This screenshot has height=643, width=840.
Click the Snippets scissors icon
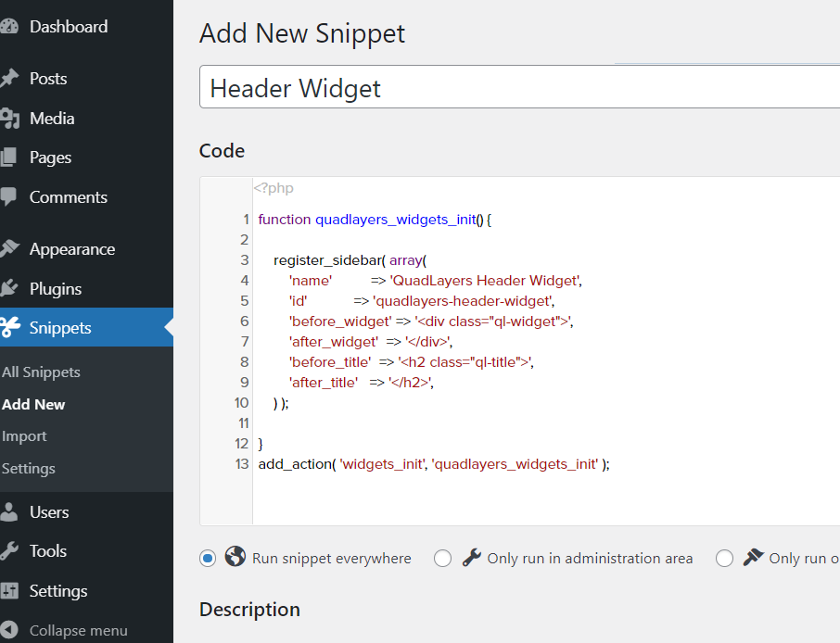click(x=10, y=327)
